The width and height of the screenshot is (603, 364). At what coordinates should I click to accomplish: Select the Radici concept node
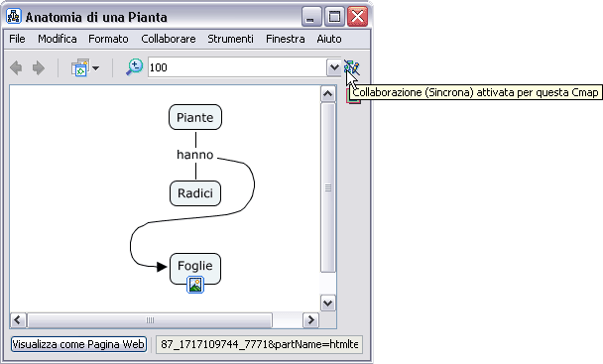point(195,193)
